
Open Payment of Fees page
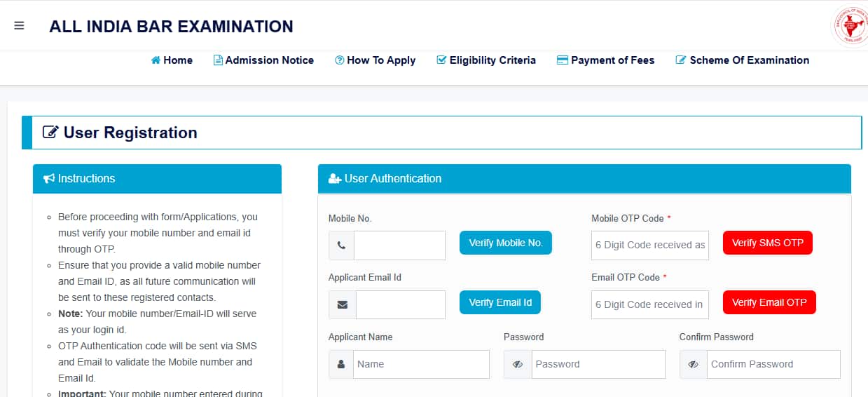coord(605,60)
